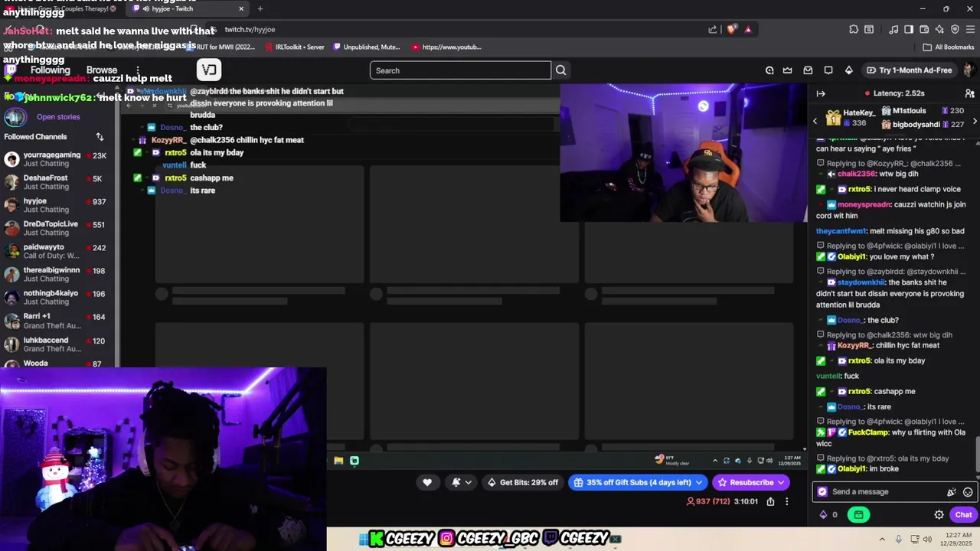Open the Twitch notifications inbox icon
980x551 pixels.
[x=808, y=70]
